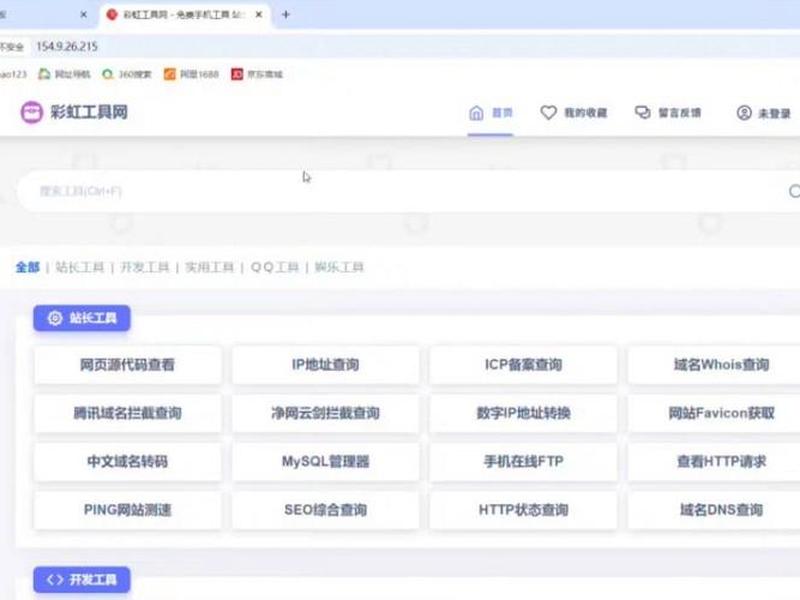The width and height of the screenshot is (800, 600).
Task: Open the HTTP状态查询 tool
Action: pos(523,510)
